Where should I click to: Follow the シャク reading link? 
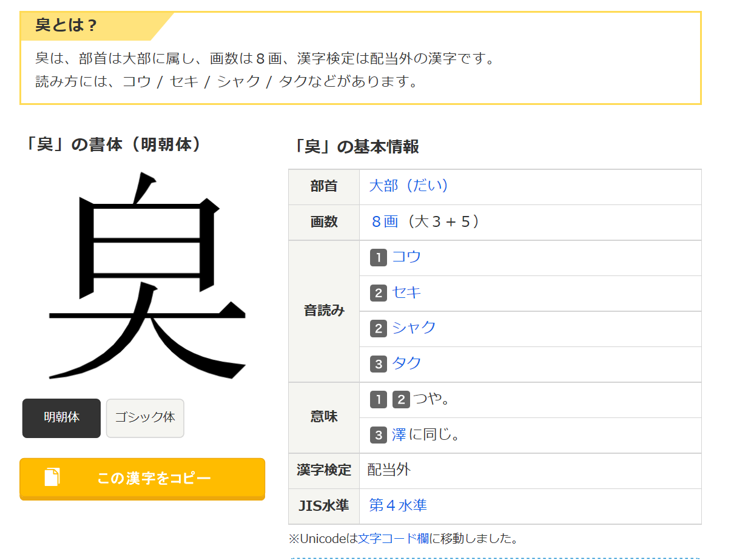point(414,328)
